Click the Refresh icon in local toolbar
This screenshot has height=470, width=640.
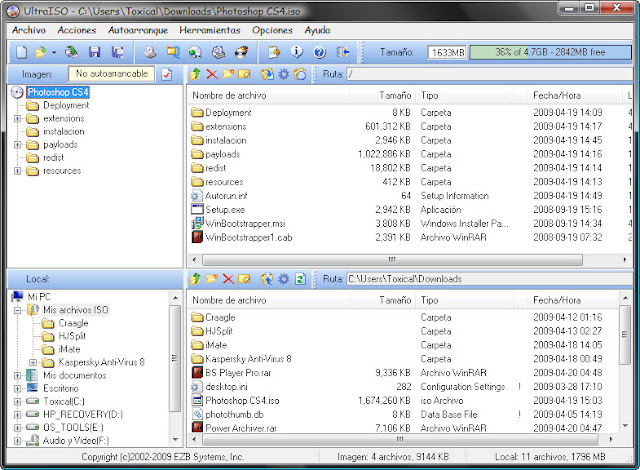pyautogui.click(x=300, y=279)
